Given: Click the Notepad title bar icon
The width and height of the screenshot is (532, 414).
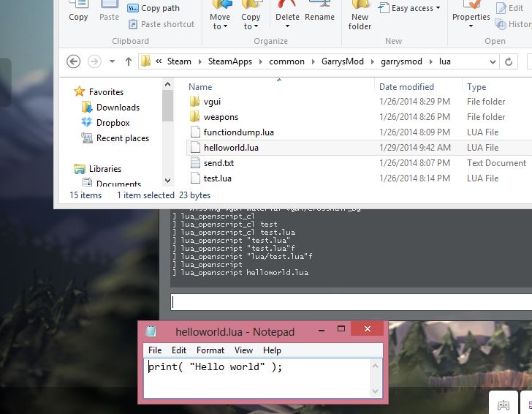Looking at the screenshot, I should (151, 331).
